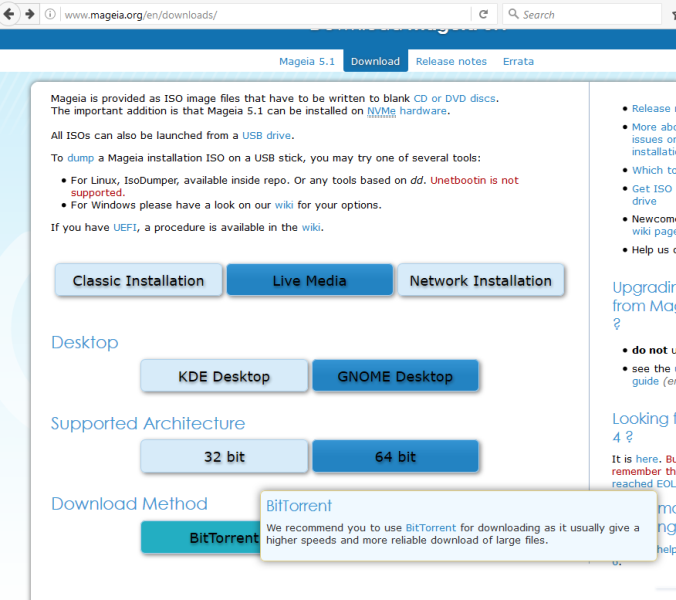Click the browser back arrow
Viewport: 676px width, 600px height.
tap(9, 14)
